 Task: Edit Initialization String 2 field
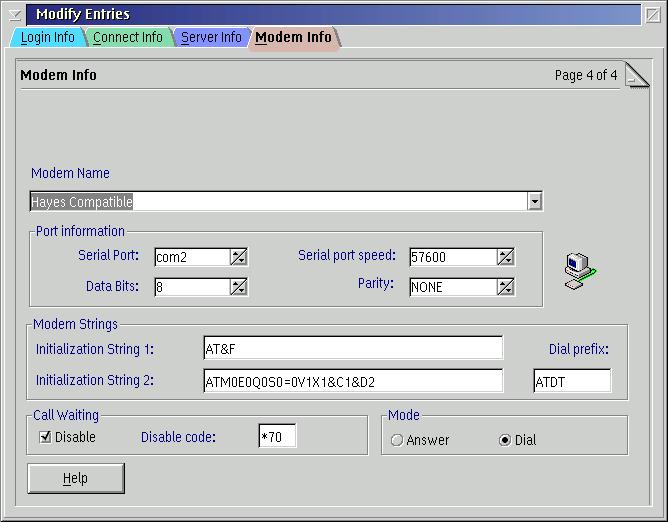353,381
